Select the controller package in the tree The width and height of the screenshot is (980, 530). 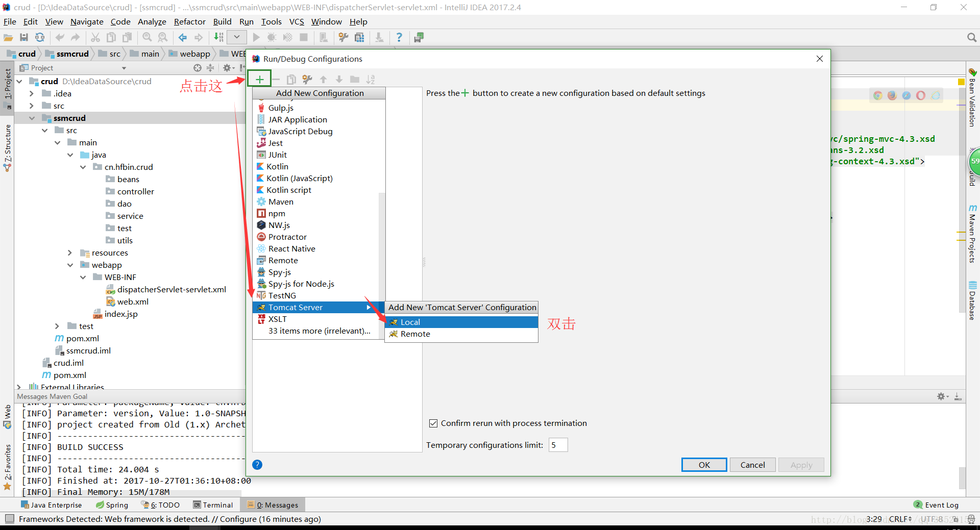(130, 191)
